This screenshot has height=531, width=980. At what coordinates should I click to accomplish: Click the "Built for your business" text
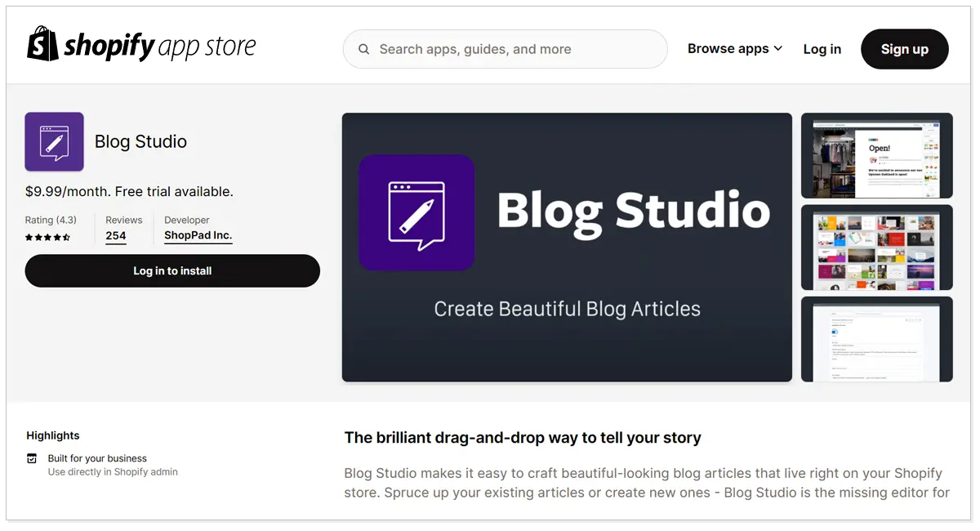(97, 458)
